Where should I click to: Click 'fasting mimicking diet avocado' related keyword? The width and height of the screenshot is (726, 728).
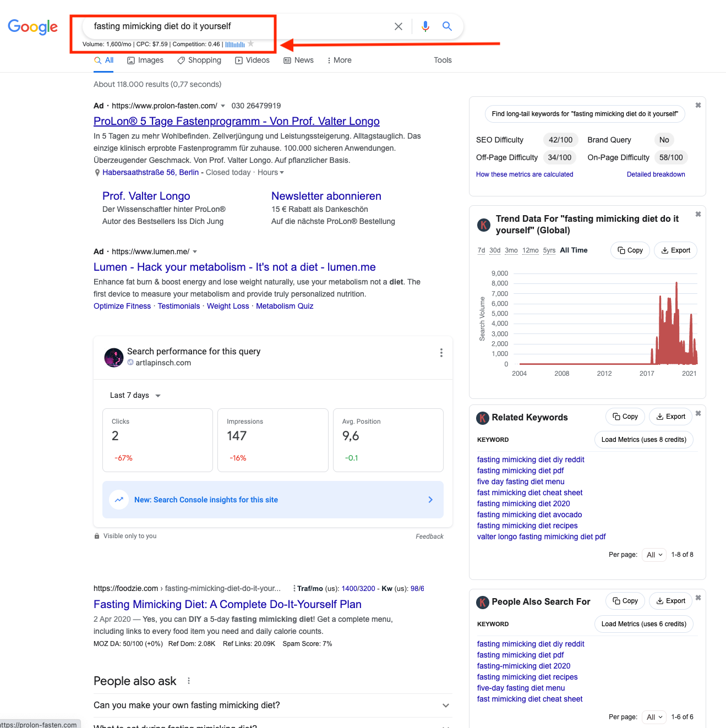pyautogui.click(x=530, y=514)
